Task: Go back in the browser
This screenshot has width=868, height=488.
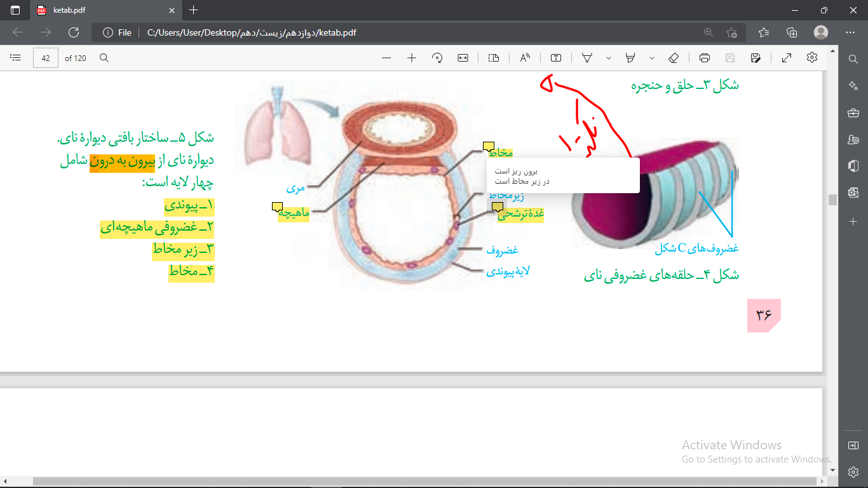Action: tap(18, 32)
